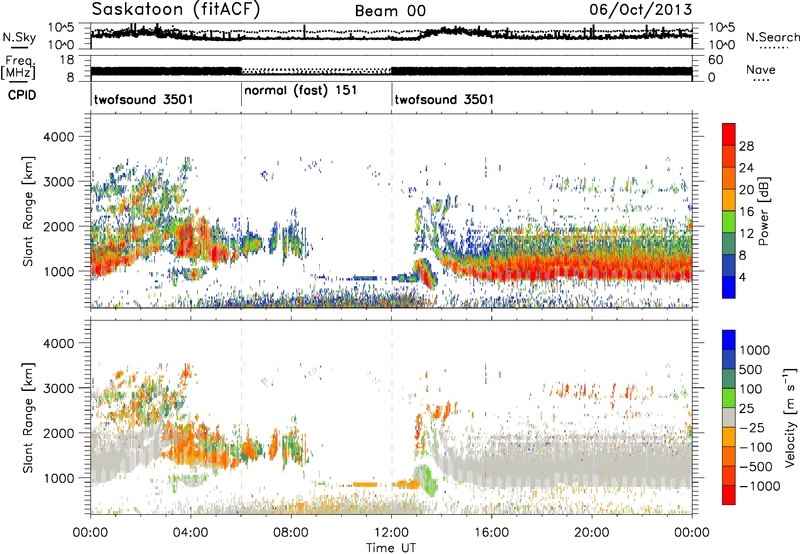Screen dimensions: 800x554
Task: Click the first twofsound 3501 label at 00:00
Action: tap(143, 99)
